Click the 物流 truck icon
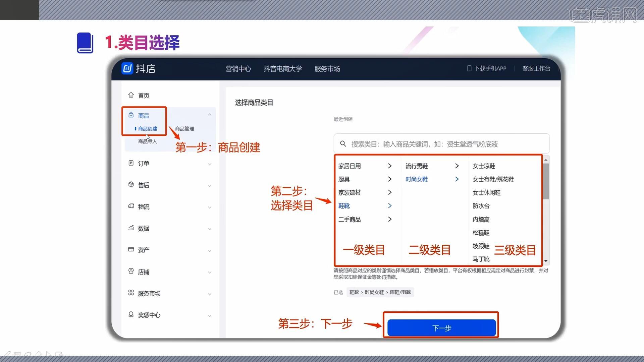Screen dimensions: 644x362 [131, 206]
